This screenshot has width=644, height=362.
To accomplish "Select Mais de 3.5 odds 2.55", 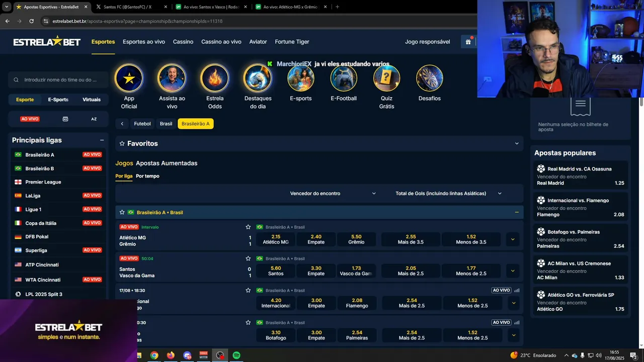I will coord(411,239).
